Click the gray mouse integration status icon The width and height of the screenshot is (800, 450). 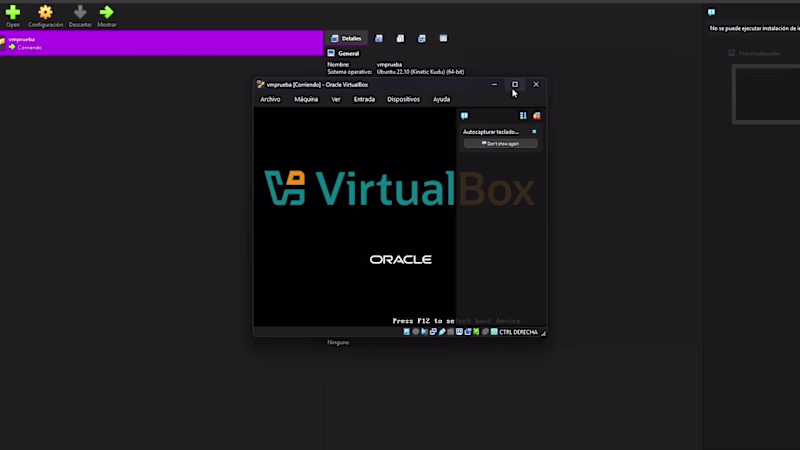tap(485, 332)
